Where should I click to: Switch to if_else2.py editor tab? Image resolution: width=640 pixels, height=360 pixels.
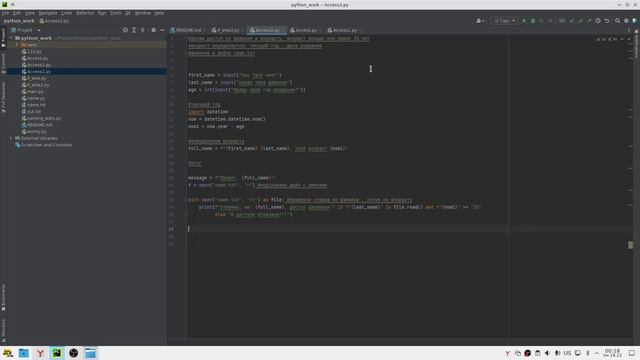(226, 30)
